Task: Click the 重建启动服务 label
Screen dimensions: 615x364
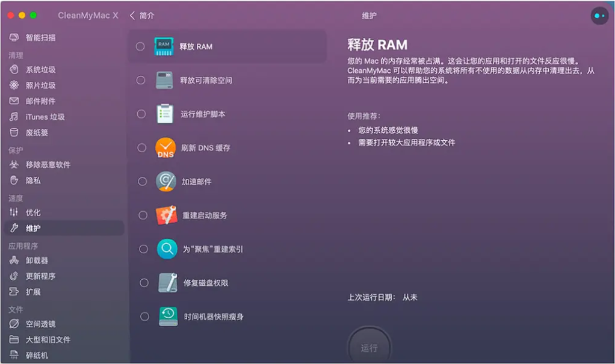Action: (x=205, y=215)
